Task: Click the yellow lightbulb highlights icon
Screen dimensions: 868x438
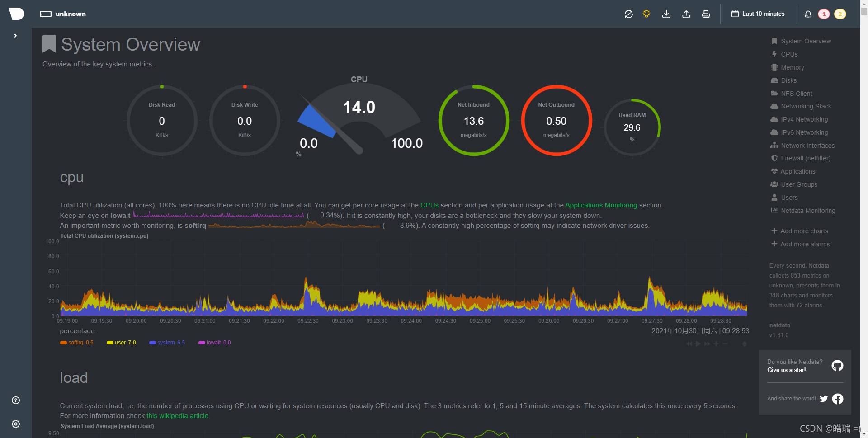Action: 646,14
